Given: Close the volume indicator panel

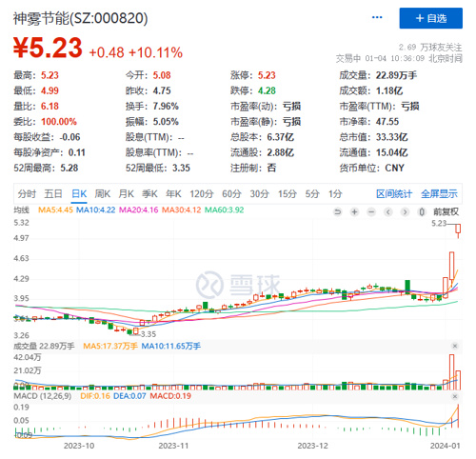Looking at the screenshot, I should [455, 346].
